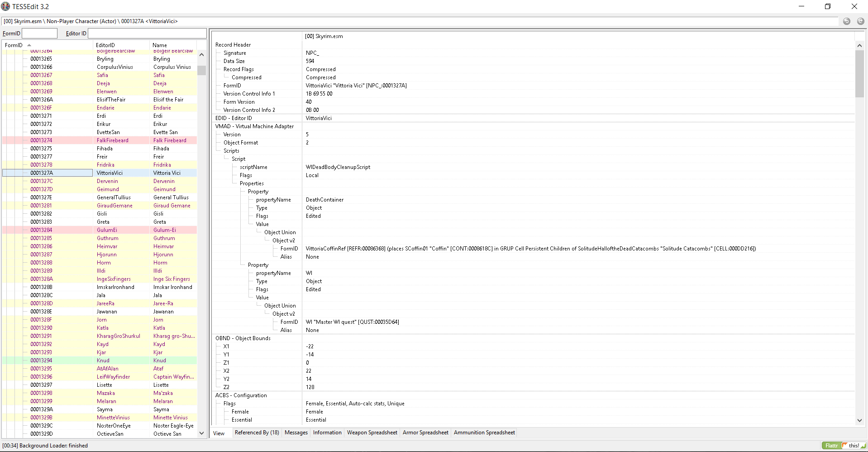Select the WIDeadBodyCleanupScript value
This screenshot has width=868, height=452.
338,167
